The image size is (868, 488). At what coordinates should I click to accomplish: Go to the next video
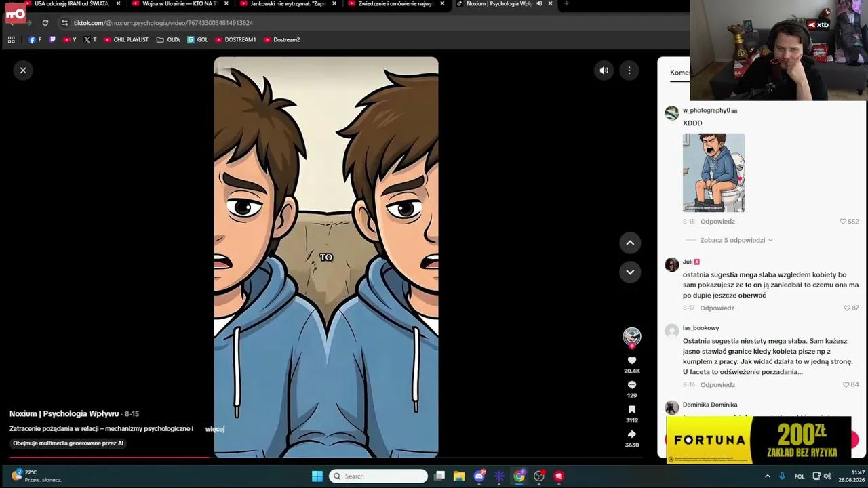tap(630, 272)
